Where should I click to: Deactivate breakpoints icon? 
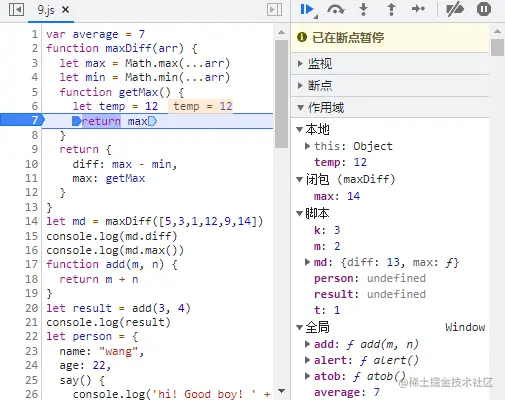[x=455, y=9]
